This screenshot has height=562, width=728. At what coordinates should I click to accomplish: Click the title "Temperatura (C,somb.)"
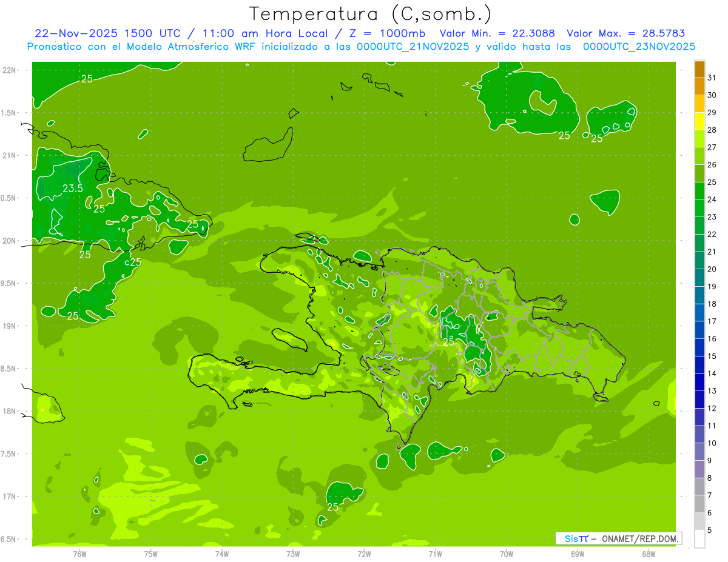[371, 14]
